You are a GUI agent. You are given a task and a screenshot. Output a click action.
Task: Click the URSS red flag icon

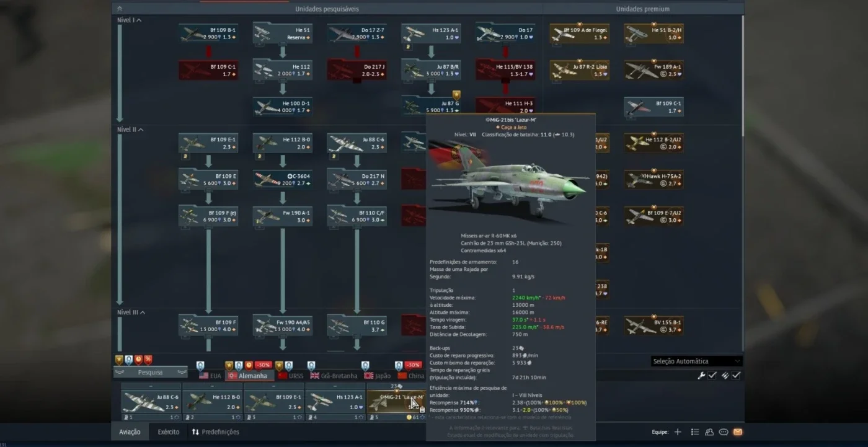(x=283, y=376)
